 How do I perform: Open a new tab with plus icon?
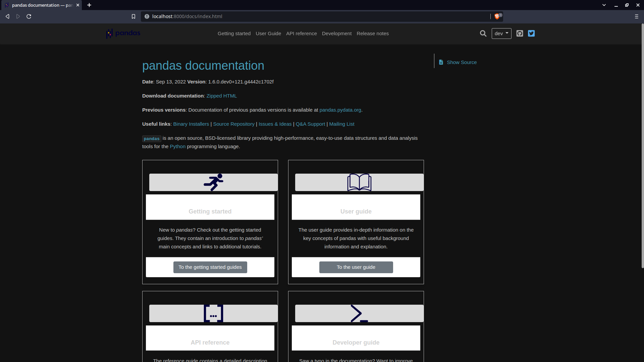tap(89, 5)
